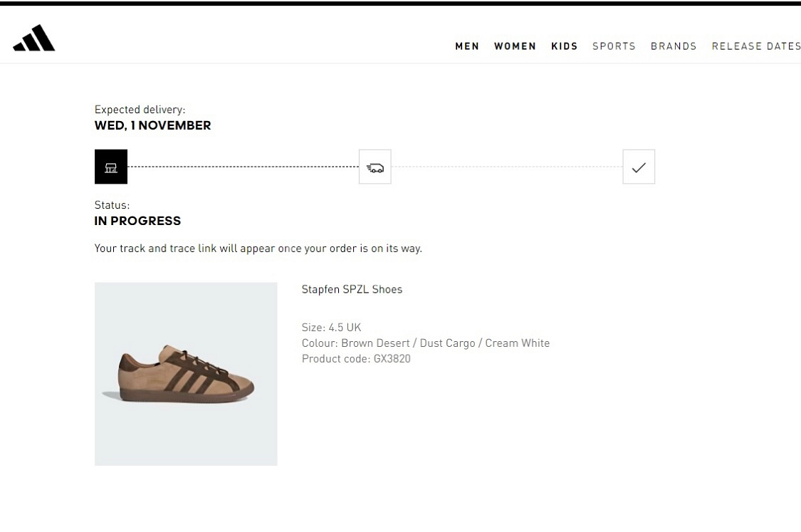Click the product code GX3820 text
801x532 pixels.
coord(356,359)
